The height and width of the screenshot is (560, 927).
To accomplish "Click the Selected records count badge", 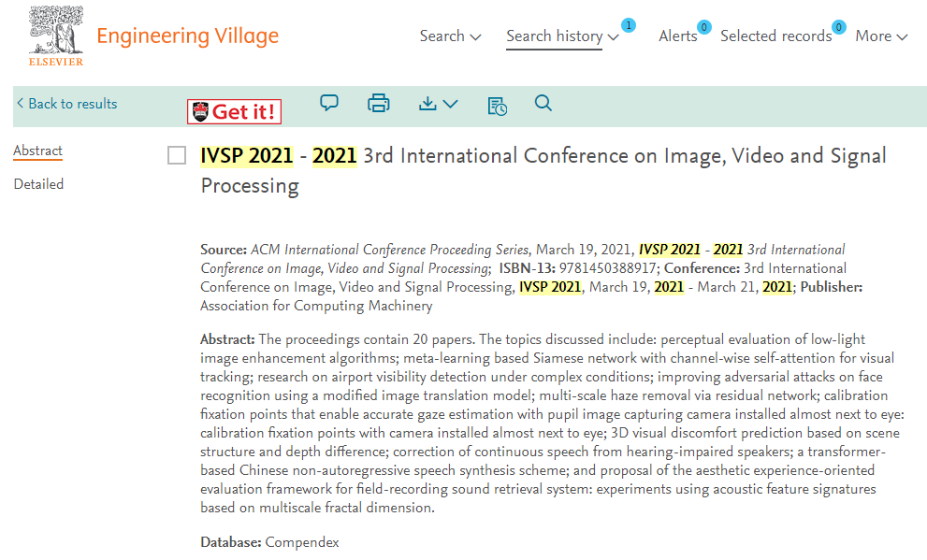I will pos(838,27).
